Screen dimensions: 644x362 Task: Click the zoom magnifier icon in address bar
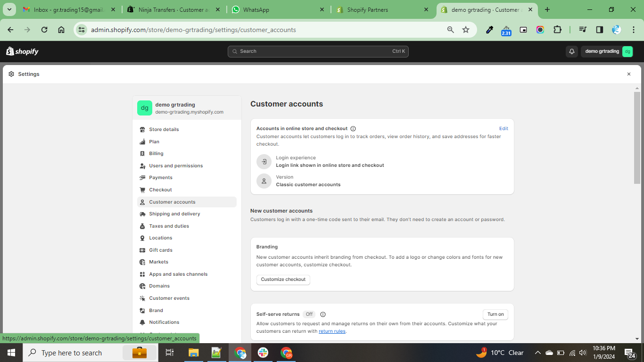[x=451, y=30]
